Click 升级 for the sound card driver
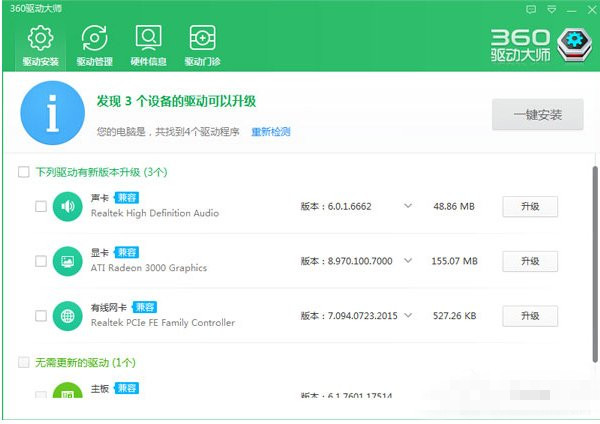 tap(529, 206)
